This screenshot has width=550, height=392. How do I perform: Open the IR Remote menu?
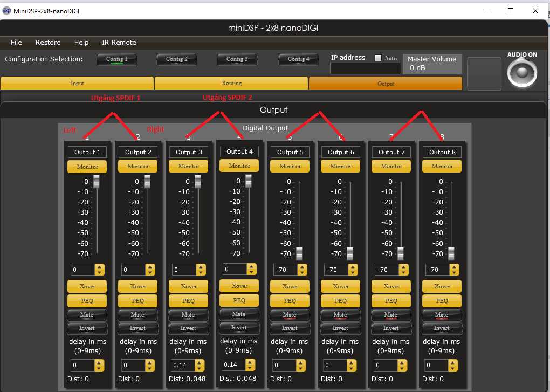pyautogui.click(x=119, y=43)
